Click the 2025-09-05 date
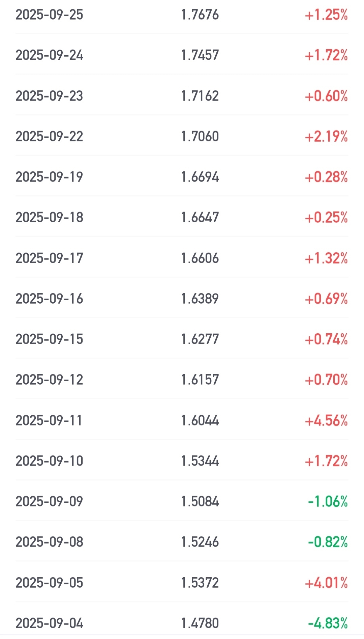Image resolution: width=364 pixels, height=639 pixels. pos(49,583)
